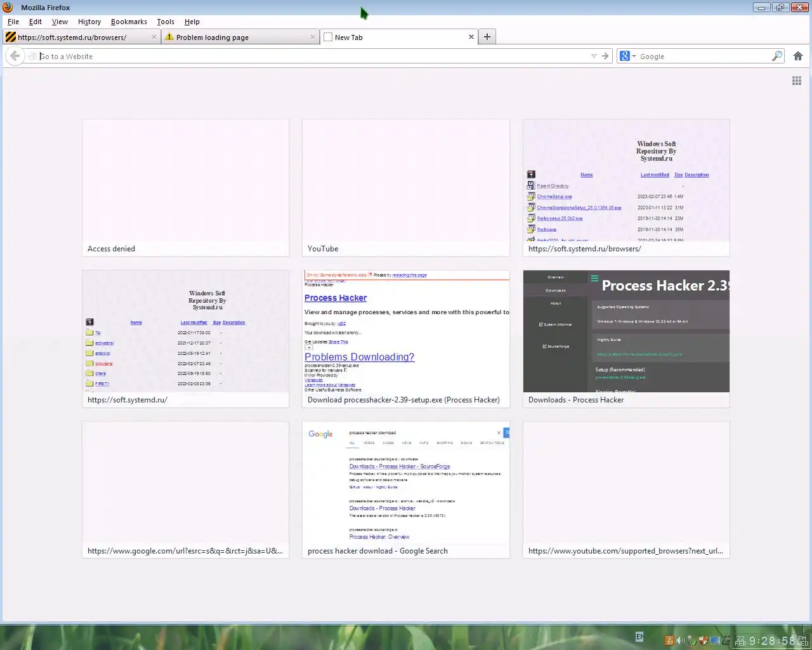Screen dimensions: 812x650
Task: Open Download processhacker-2.39-setup.exe tile
Action: click(406, 339)
